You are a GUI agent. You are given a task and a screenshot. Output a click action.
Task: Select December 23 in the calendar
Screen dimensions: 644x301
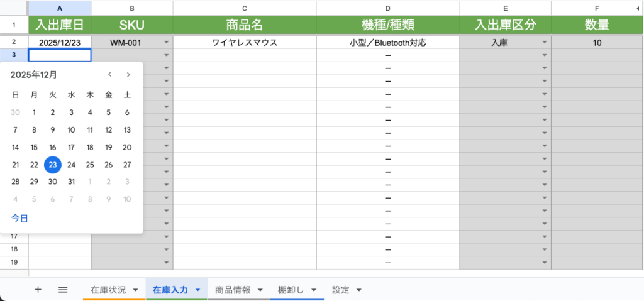click(53, 165)
